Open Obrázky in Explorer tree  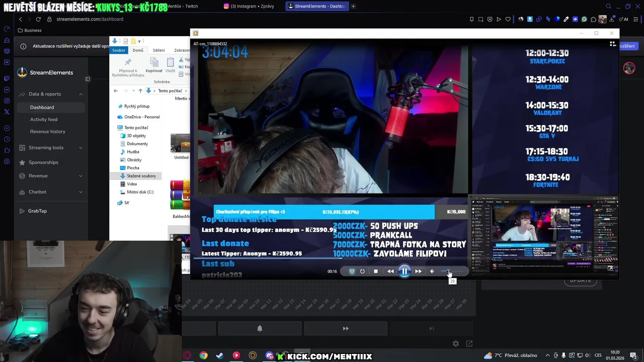click(131, 160)
